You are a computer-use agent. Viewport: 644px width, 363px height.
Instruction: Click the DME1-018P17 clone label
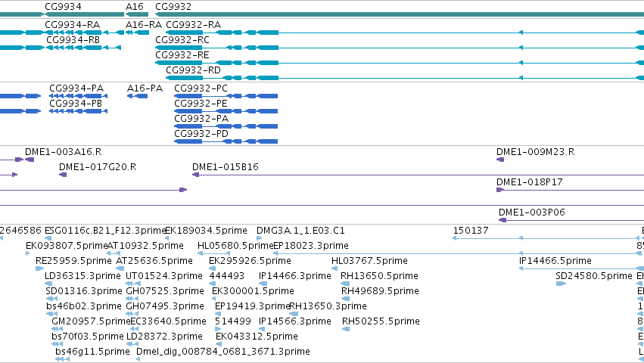(530, 182)
